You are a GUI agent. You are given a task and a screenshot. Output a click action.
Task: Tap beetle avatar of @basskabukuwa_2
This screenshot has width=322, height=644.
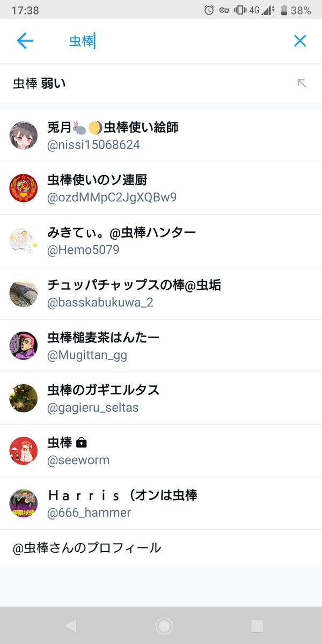(24, 293)
